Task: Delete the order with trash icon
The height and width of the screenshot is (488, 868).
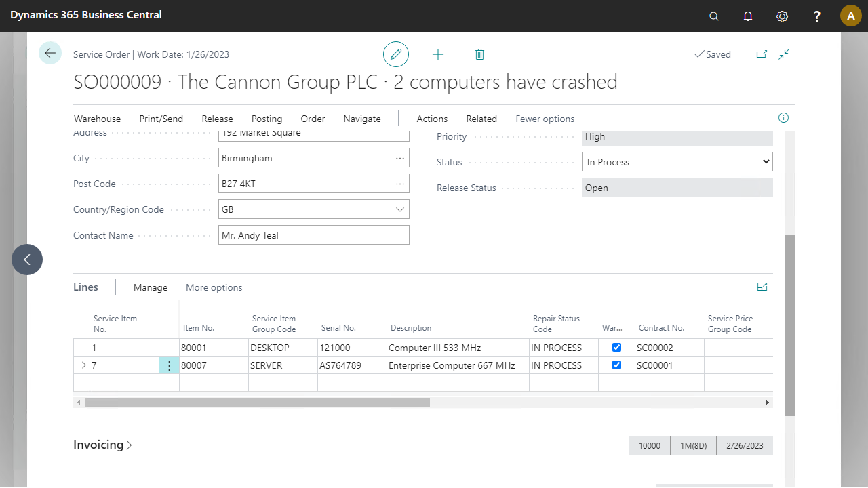Action: point(479,54)
